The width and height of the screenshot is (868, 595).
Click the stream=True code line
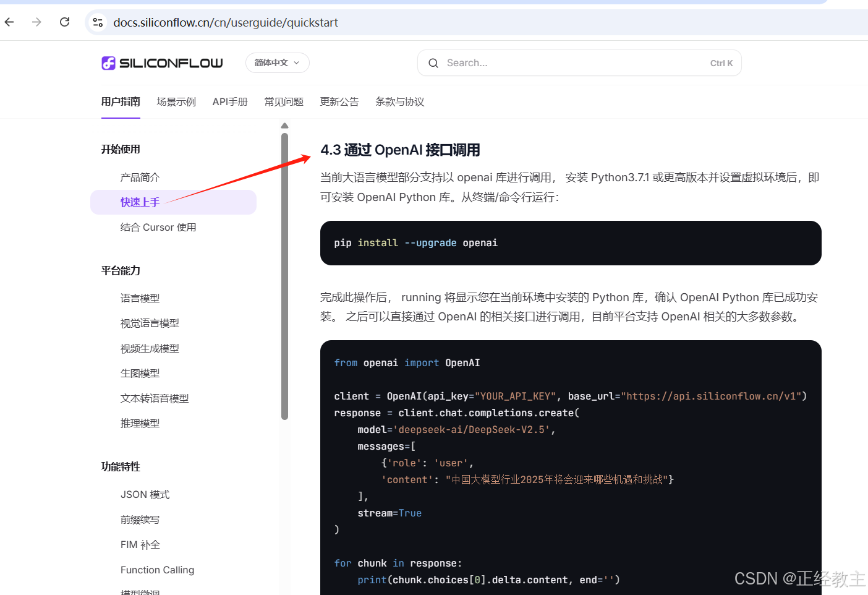[x=389, y=513]
